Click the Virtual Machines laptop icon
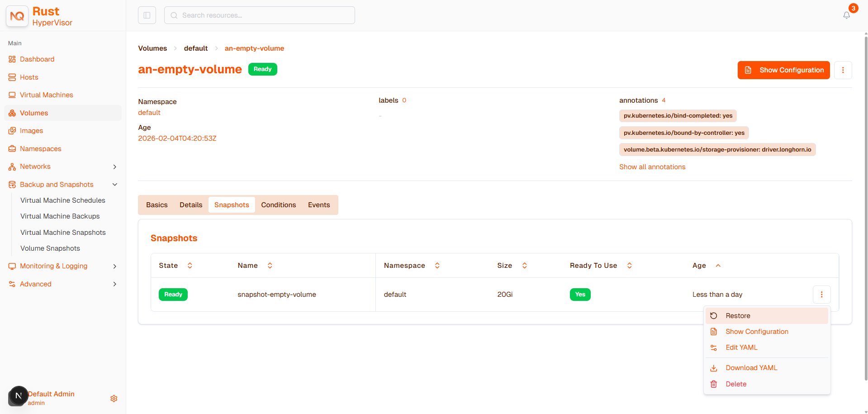The height and width of the screenshot is (414, 868). pos(12,95)
